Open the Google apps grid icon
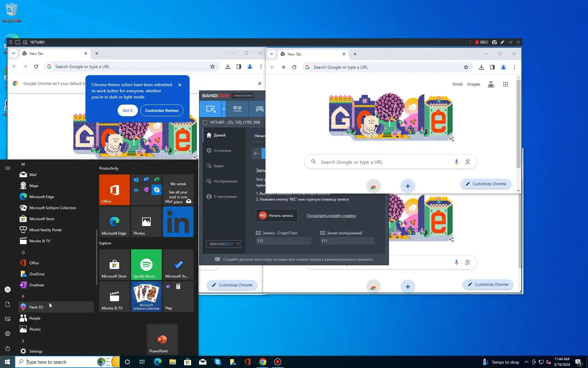Viewport: 588px width, 368px height. pos(505,84)
